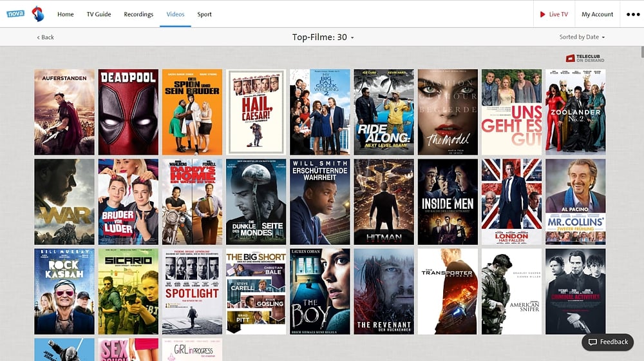Open the three-dots more menu
The image size is (644, 361).
click(633, 14)
